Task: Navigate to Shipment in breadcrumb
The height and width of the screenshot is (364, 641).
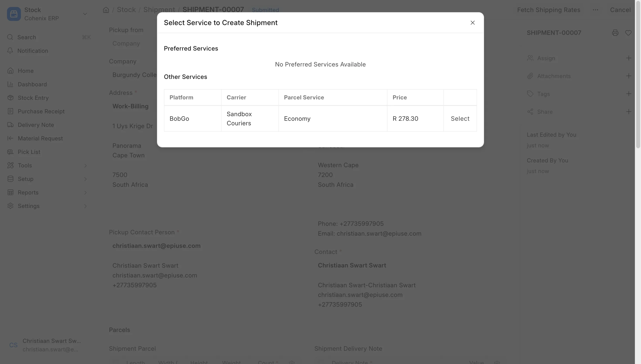Action: pyautogui.click(x=159, y=10)
